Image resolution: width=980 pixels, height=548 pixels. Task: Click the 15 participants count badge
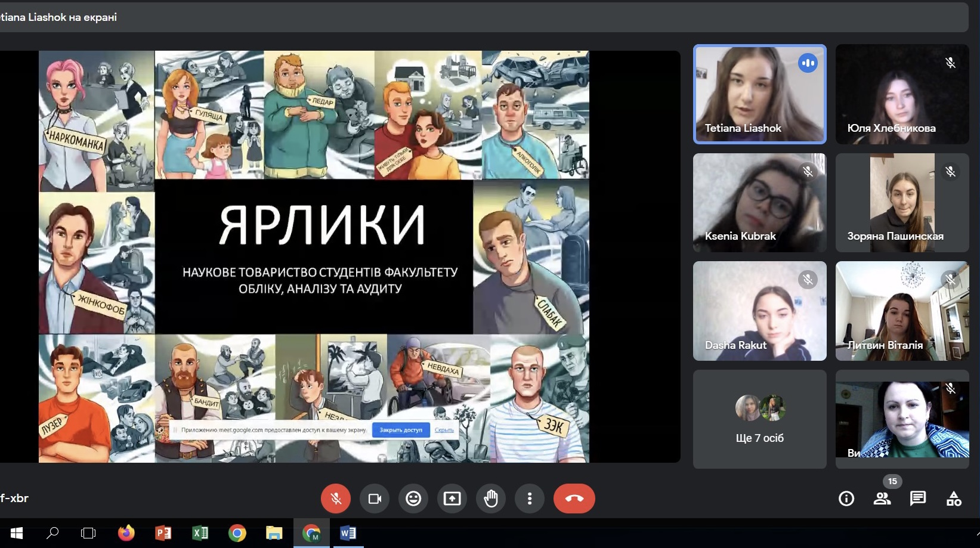[x=892, y=481]
